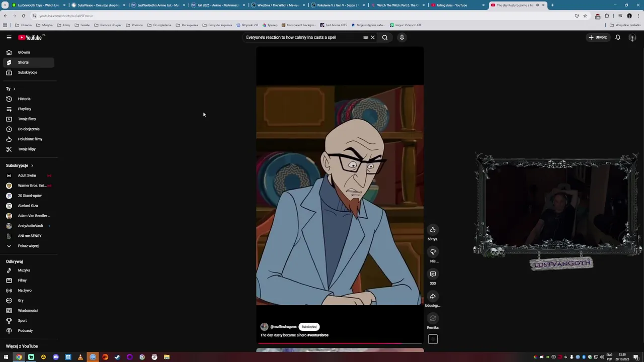
Task: Open the #venturebros hashtag
Action: (x=318, y=335)
